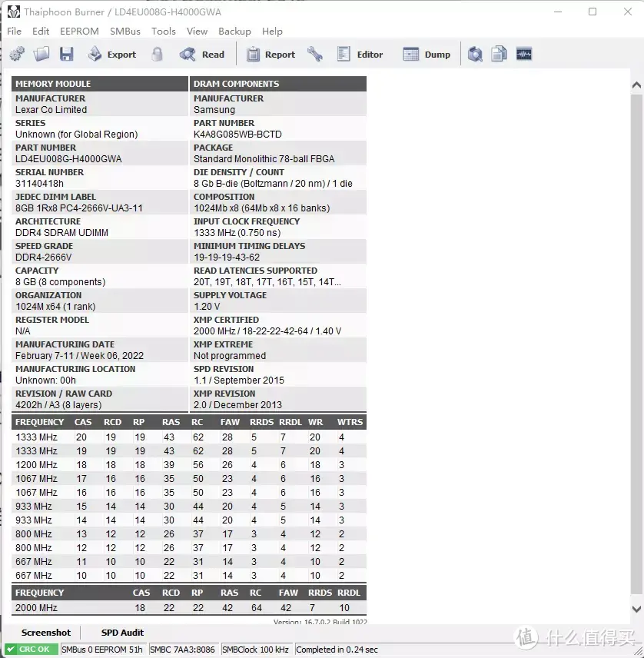Open the SMBus menu
The height and width of the screenshot is (658, 644).
(x=125, y=32)
